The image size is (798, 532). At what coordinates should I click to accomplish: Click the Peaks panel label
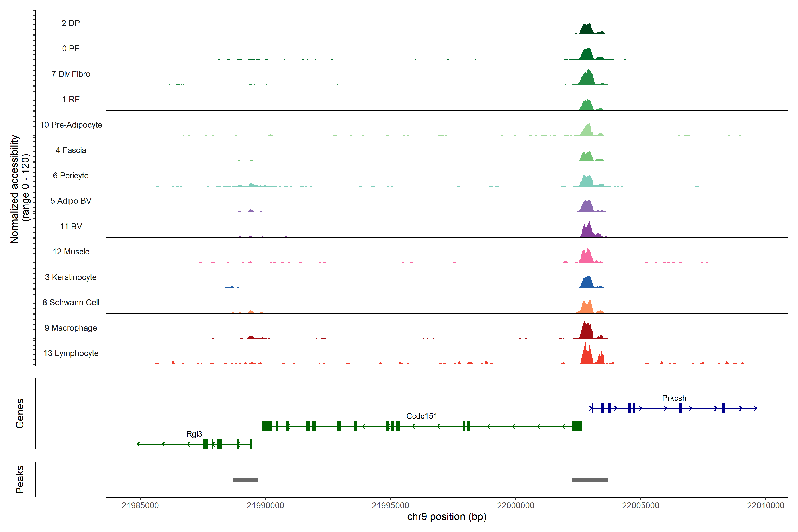(20, 479)
